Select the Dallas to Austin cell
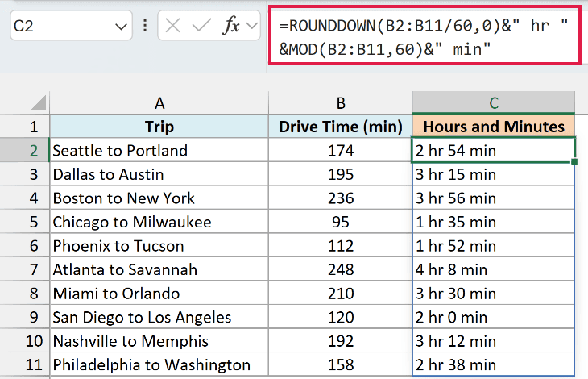Screen dimensions: 588x379 pyautogui.click(x=159, y=174)
